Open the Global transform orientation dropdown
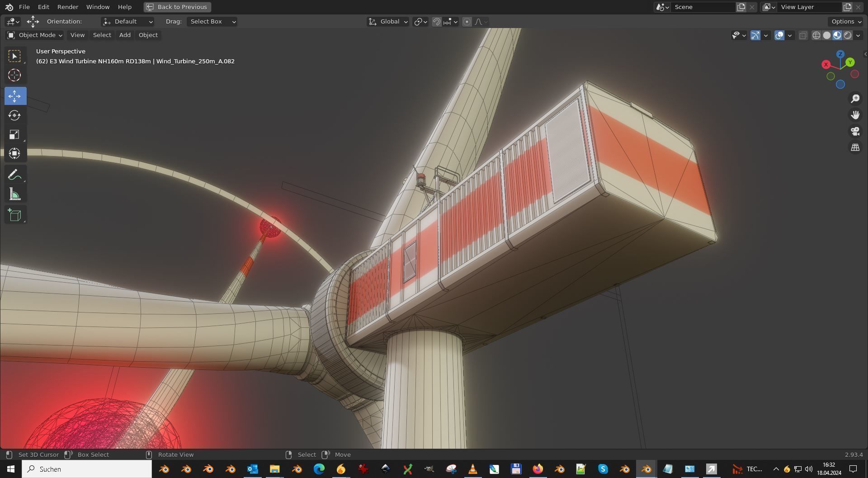The height and width of the screenshot is (478, 868). point(388,22)
